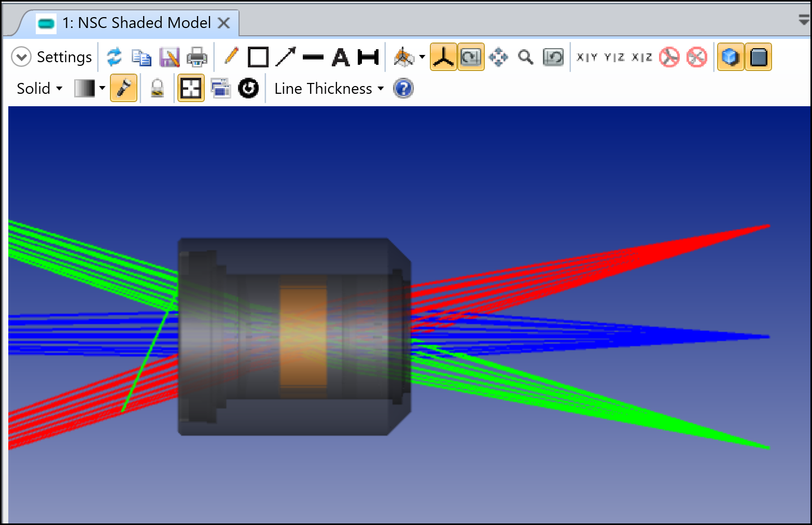This screenshot has height=525, width=812.
Task: Select the magnifier zoom tool
Action: tap(526, 57)
